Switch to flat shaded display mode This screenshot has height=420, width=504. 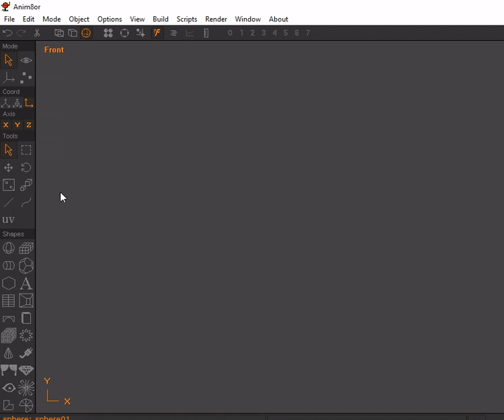pos(73,33)
